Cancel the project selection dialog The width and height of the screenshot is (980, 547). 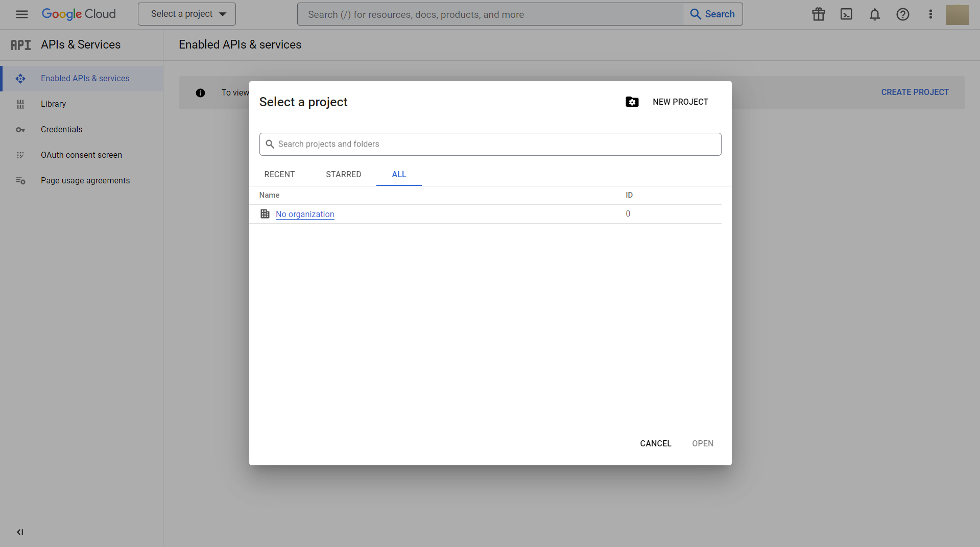pos(655,443)
